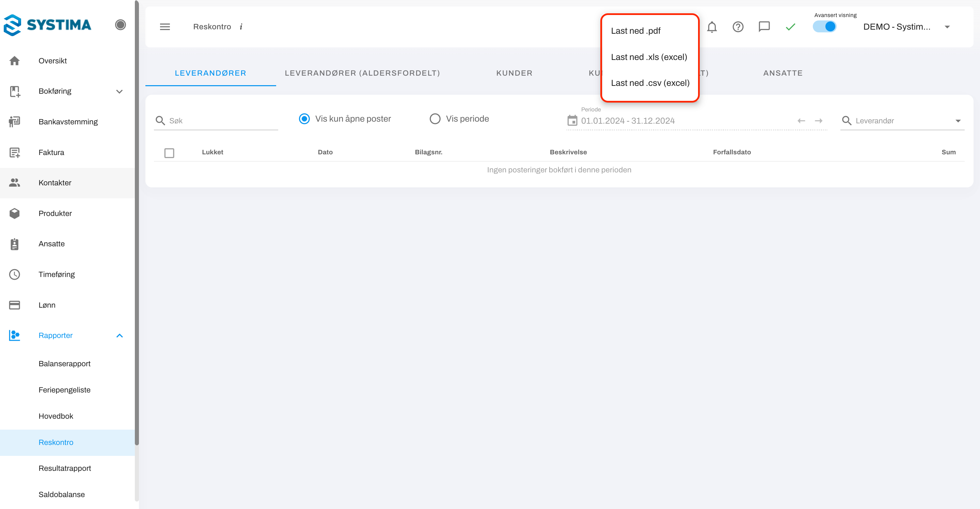Open the period calendar icon

(x=572, y=121)
